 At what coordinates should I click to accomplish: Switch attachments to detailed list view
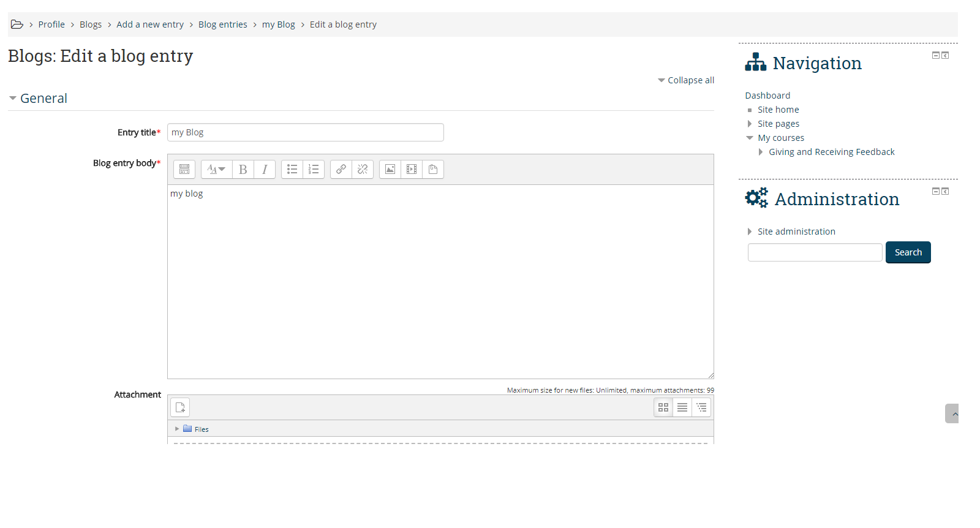tap(682, 407)
